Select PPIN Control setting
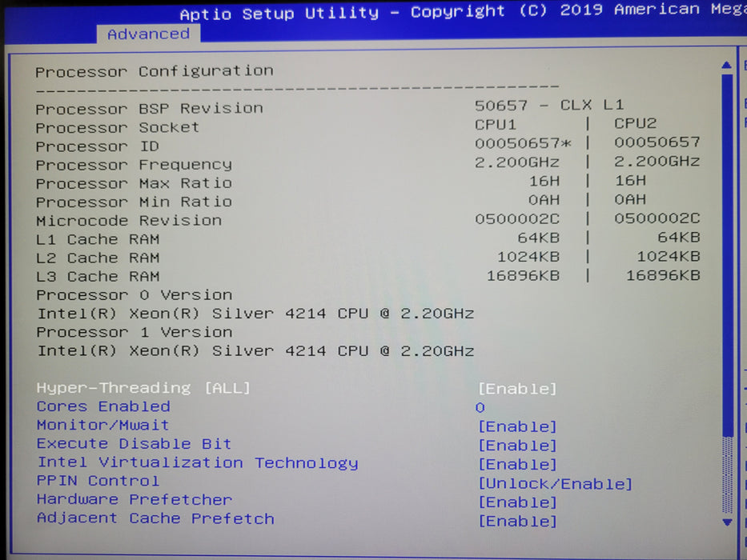 (x=98, y=481)
